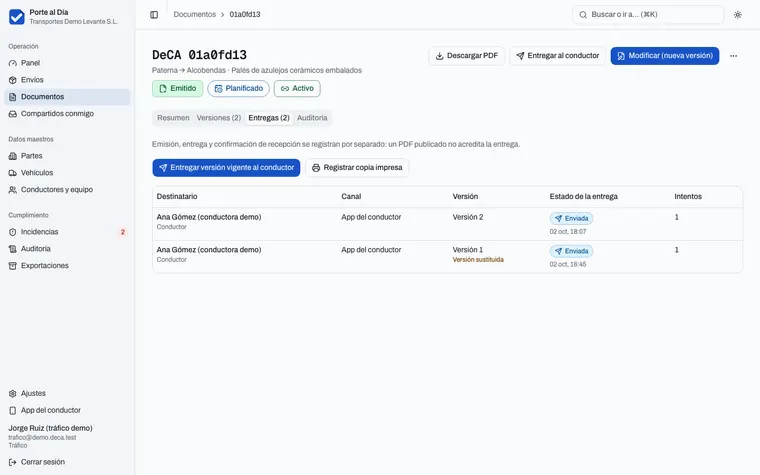Click the Cerrar sesión logout icon
This screenshot has width=760, height=475.
tap(13, 462)
